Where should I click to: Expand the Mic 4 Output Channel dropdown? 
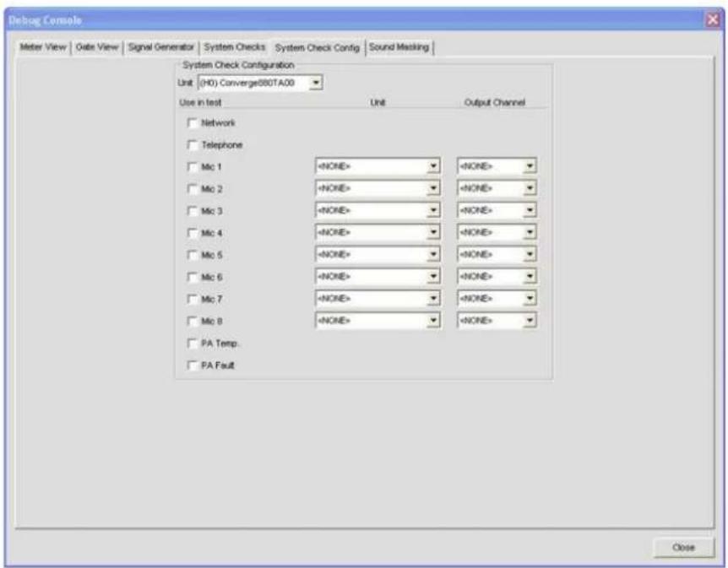pos(497,232)
